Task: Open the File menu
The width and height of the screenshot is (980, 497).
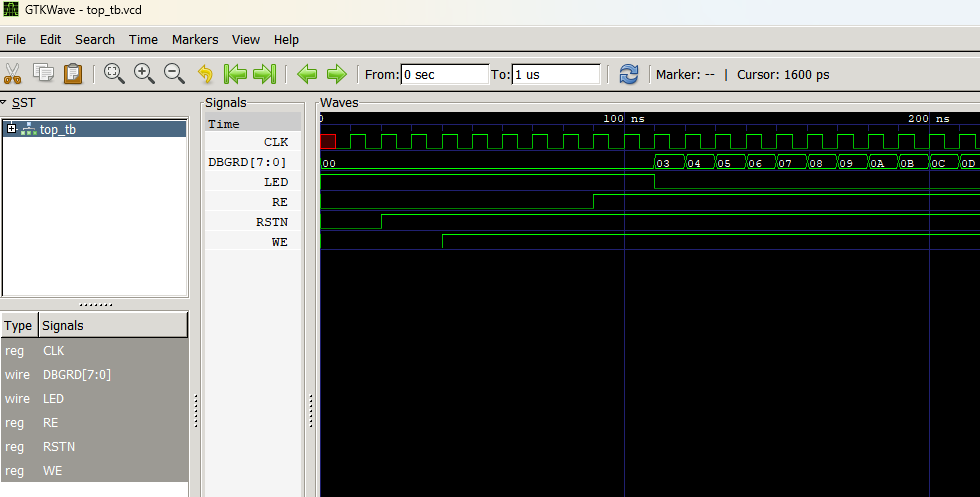Action: pyautogui.click(x=16, y=39)
